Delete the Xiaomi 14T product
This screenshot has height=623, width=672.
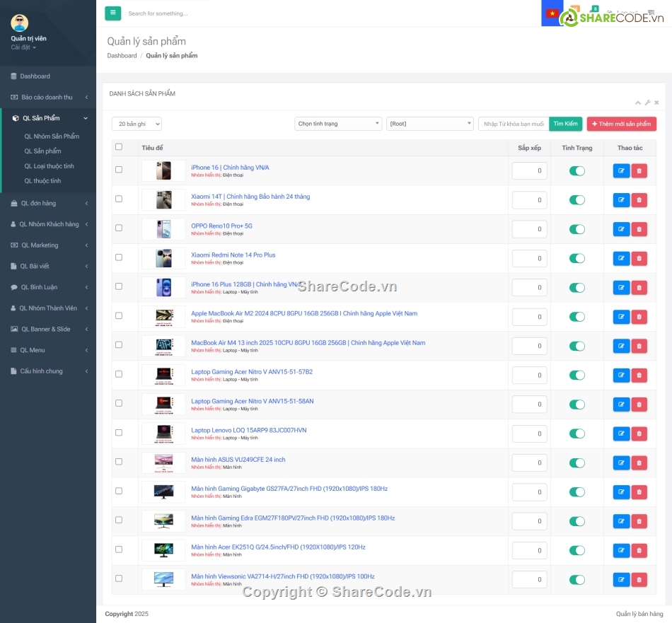(639, 199)
